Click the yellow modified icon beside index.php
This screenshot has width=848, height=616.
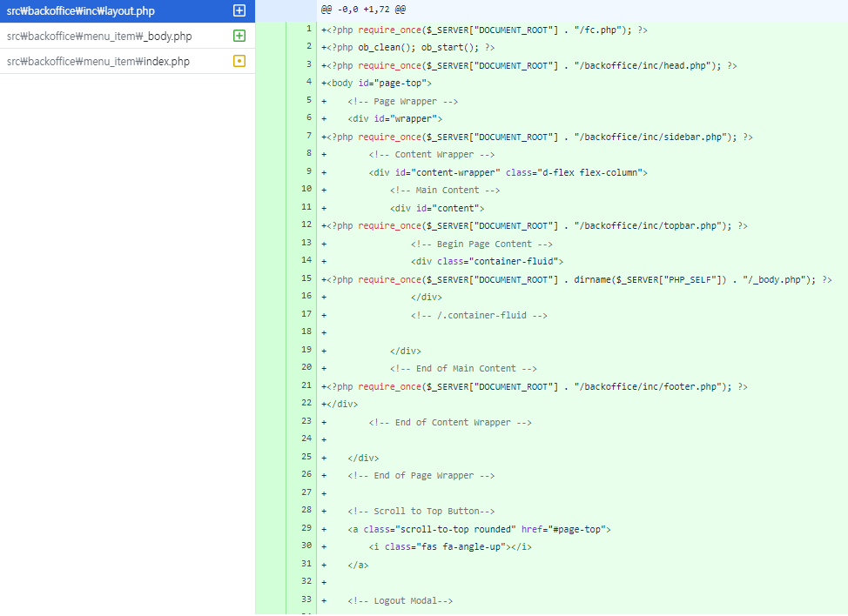pyautogui.click(x=239, y=61)
